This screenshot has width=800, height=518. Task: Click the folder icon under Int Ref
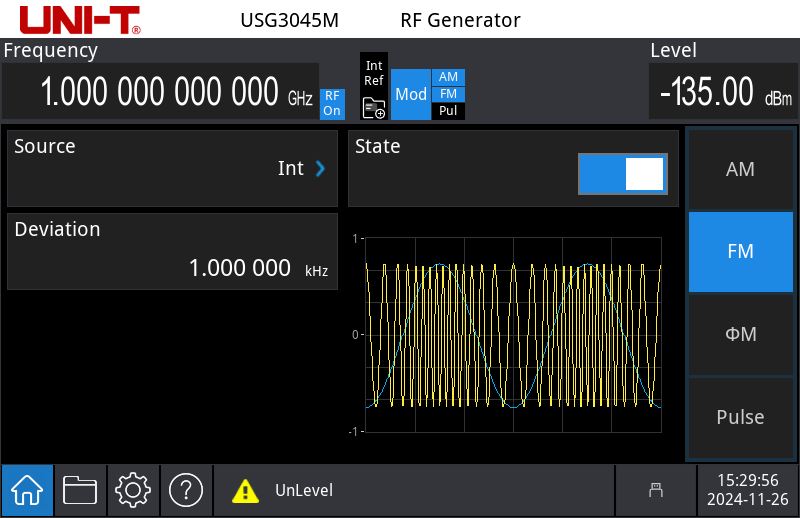(374, 108)
